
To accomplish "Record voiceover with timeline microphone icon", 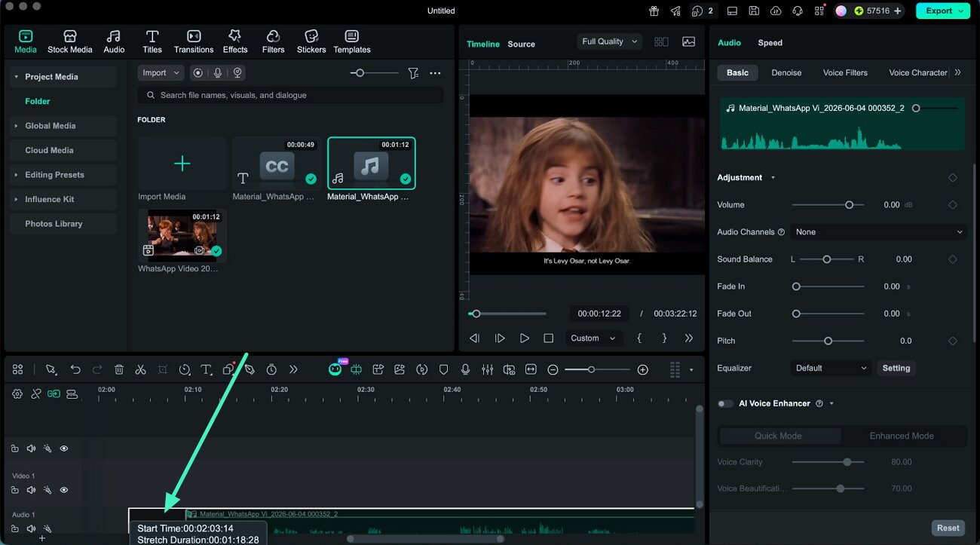I will [x=466, y=369].
